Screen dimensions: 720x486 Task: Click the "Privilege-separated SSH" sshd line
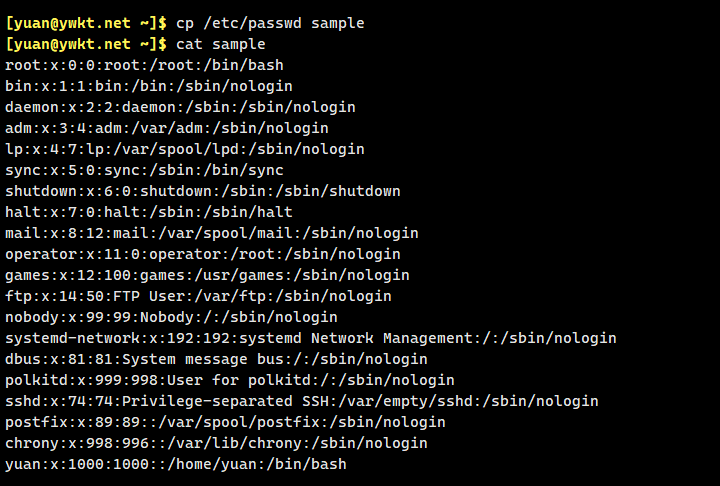[x=301, y=401]
